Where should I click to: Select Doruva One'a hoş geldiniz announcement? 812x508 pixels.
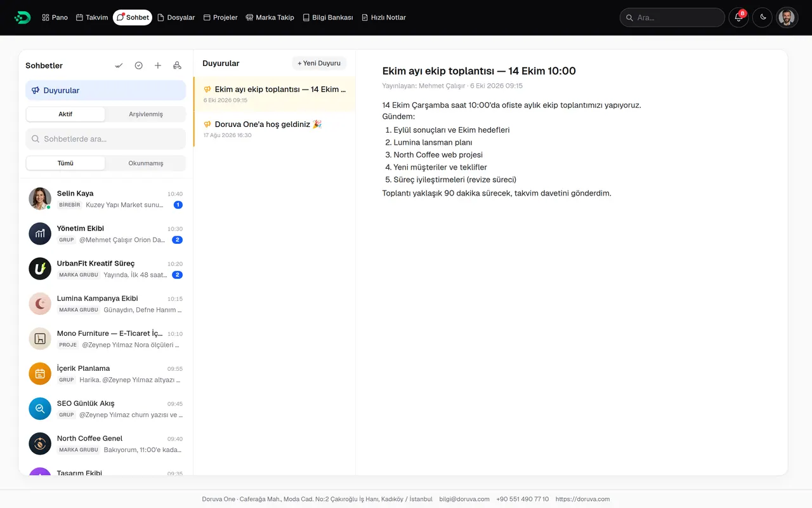coord(275,130)
